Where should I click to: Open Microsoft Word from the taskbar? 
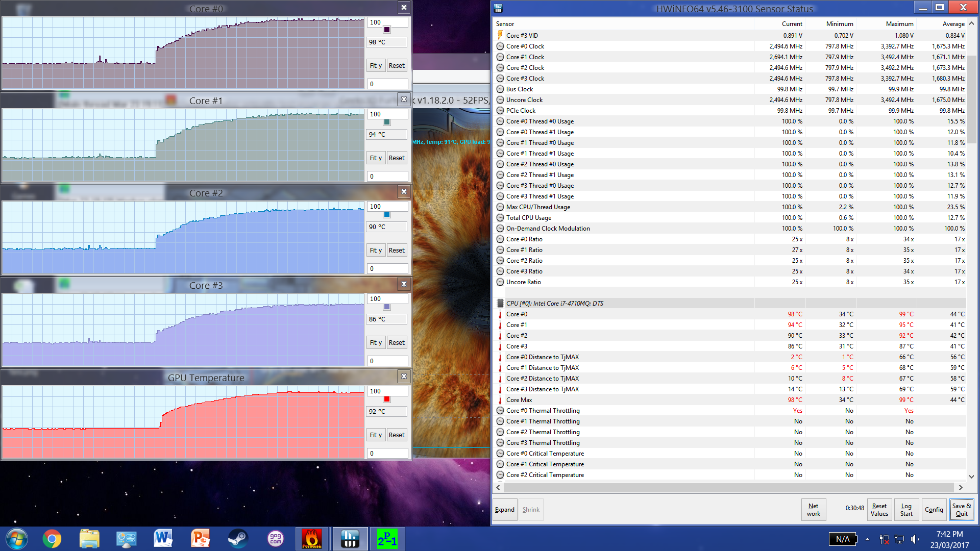163,539
